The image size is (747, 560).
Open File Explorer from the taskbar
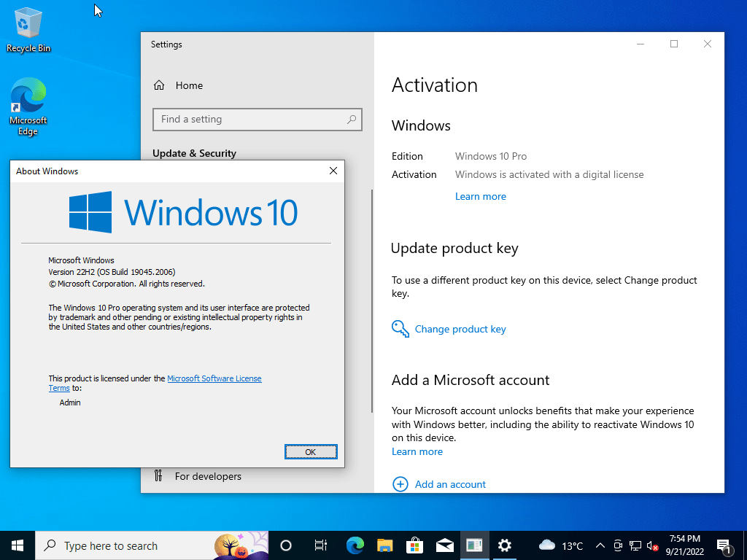[385, 545]
